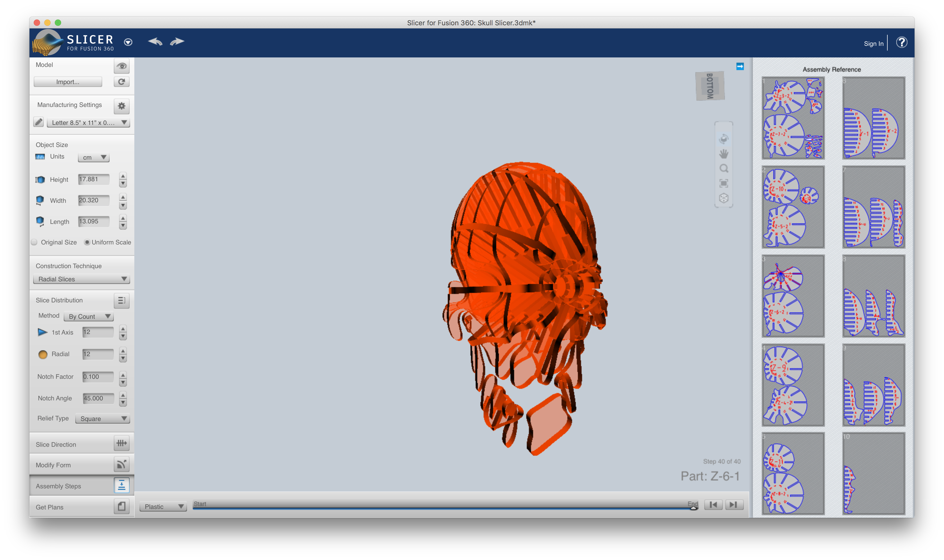The width and height of the screenshot is (944, 560).
Task: Open the Plastic material dropdown
Action: pos(163,507)
